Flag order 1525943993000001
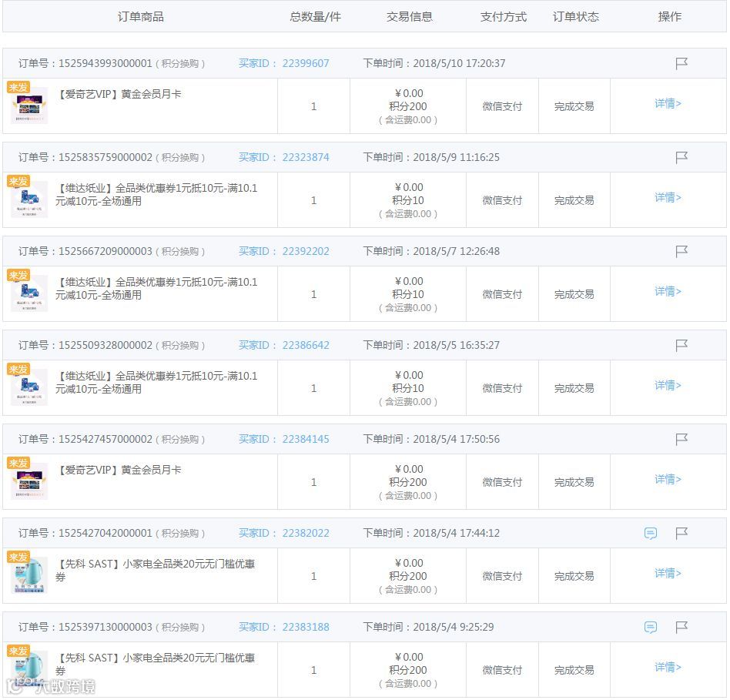The width and height of the screenshot is (730, 700). 681,63
